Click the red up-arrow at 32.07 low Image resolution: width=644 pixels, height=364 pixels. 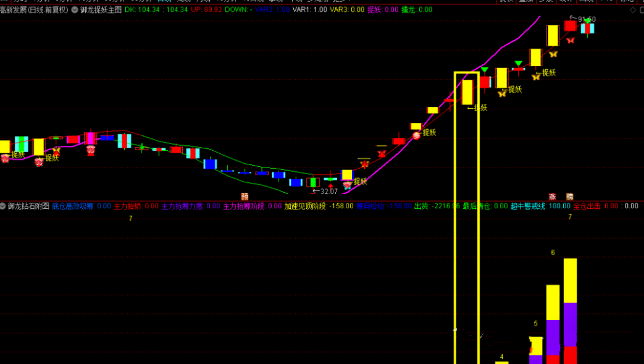tap(330, 186)
